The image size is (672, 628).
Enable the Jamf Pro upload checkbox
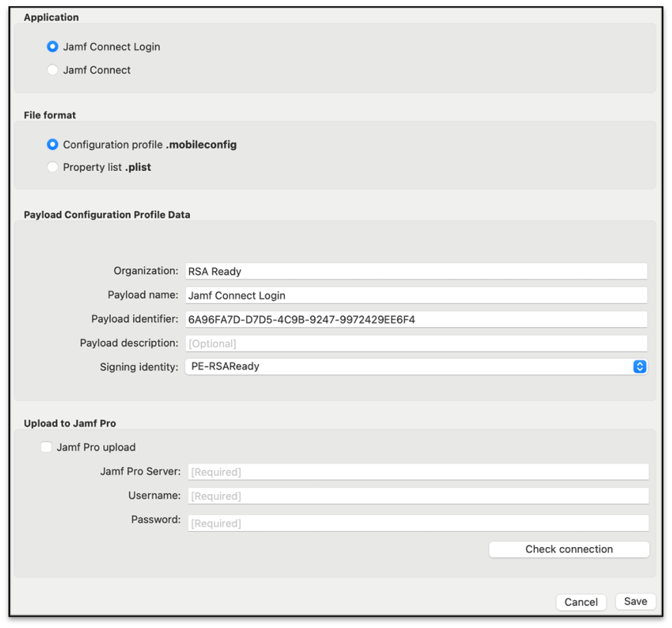[x=46, y=446]
